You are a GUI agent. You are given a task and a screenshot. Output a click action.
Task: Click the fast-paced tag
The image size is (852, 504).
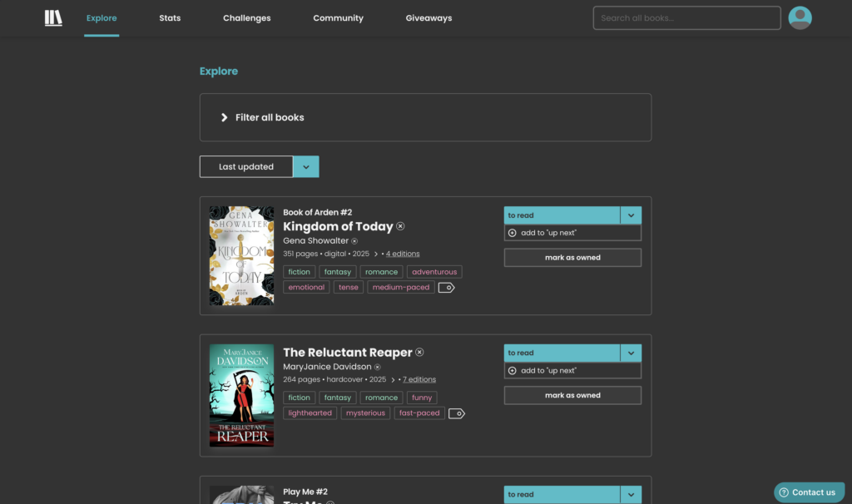pos(419,413)
